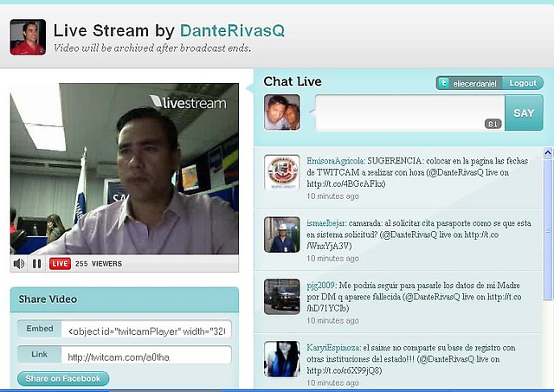
Task: Click ismaelbejar's profile picture
Action: point(281,235)
